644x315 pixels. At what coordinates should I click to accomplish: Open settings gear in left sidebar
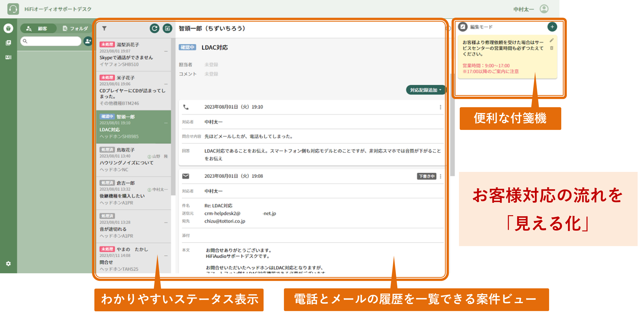[8, 264]
